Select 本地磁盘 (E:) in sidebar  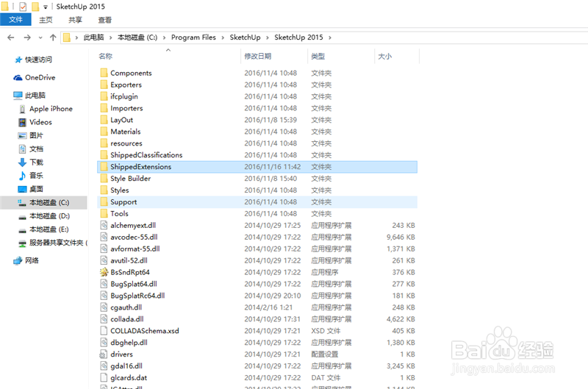pos(43,229)
